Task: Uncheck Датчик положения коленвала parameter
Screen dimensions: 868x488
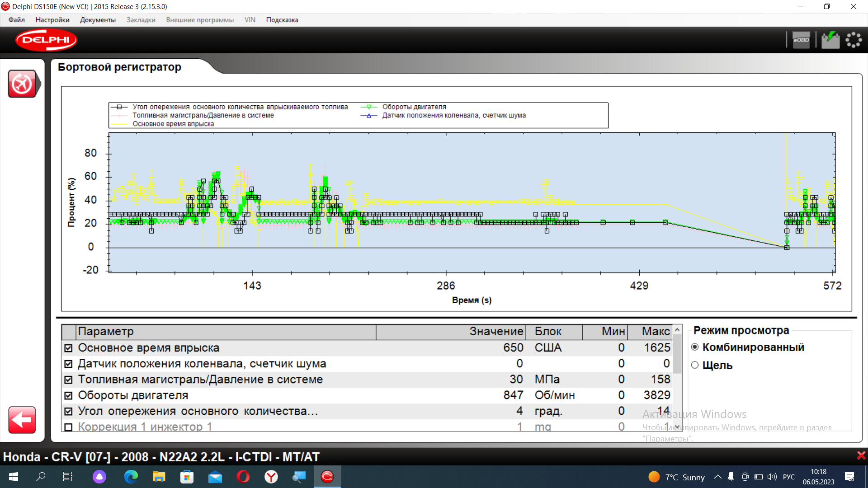Action: point(68,364)
